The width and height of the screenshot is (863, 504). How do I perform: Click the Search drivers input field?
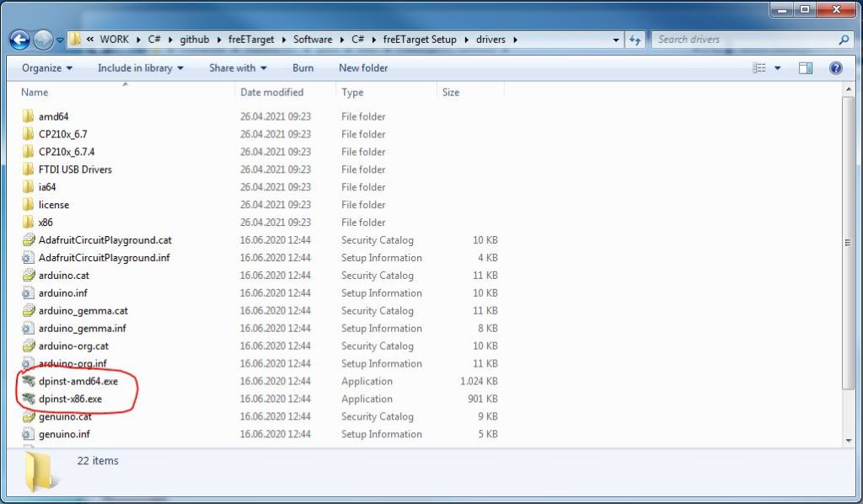746,40
